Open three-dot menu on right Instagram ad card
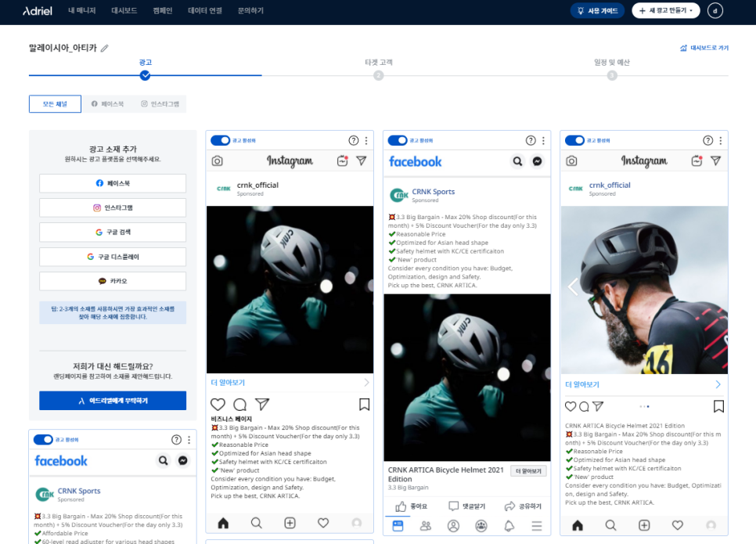 pos(721,140)
